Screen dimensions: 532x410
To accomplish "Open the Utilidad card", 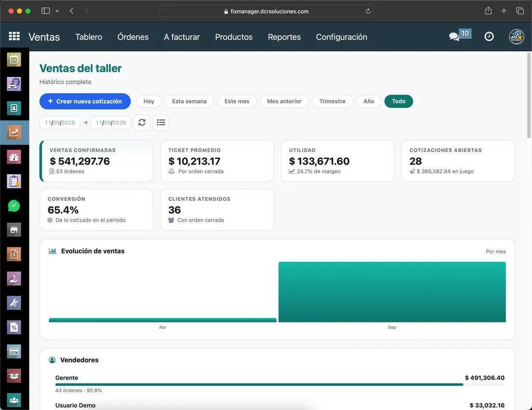I will point(338,161).
